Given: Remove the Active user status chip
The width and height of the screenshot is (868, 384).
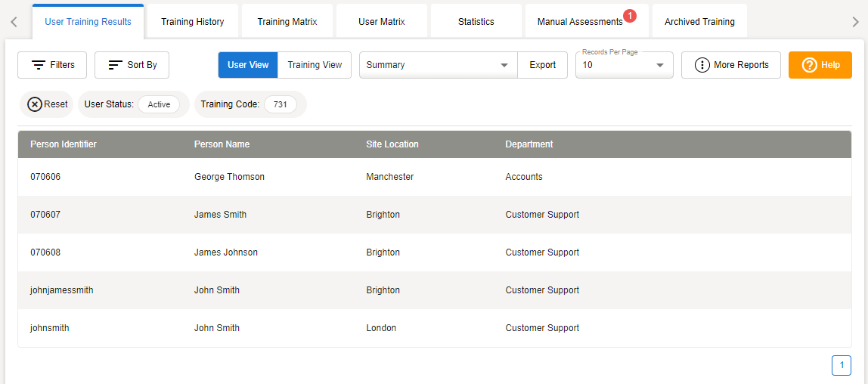Looking at the screenshot, I should point(159,104).
